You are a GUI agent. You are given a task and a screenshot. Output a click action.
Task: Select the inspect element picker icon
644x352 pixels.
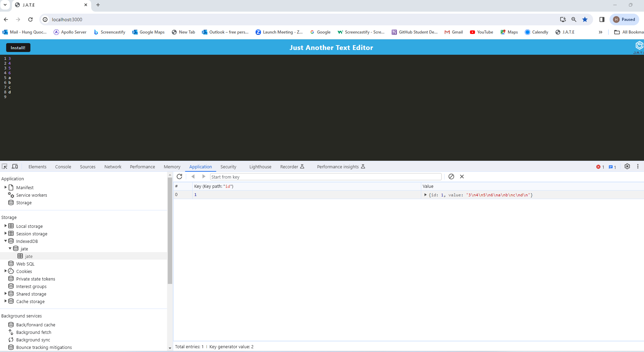[4, 167]
